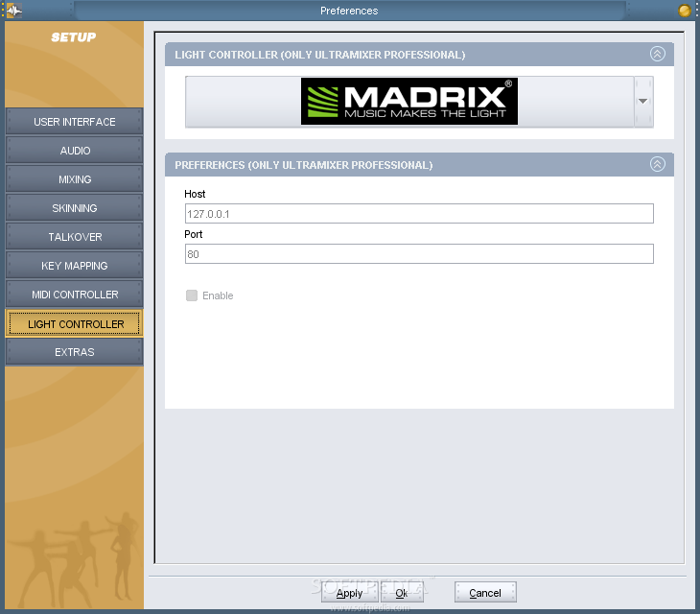Click the UltraMixer waveform icon in title bar

click(x=13, y=11)
